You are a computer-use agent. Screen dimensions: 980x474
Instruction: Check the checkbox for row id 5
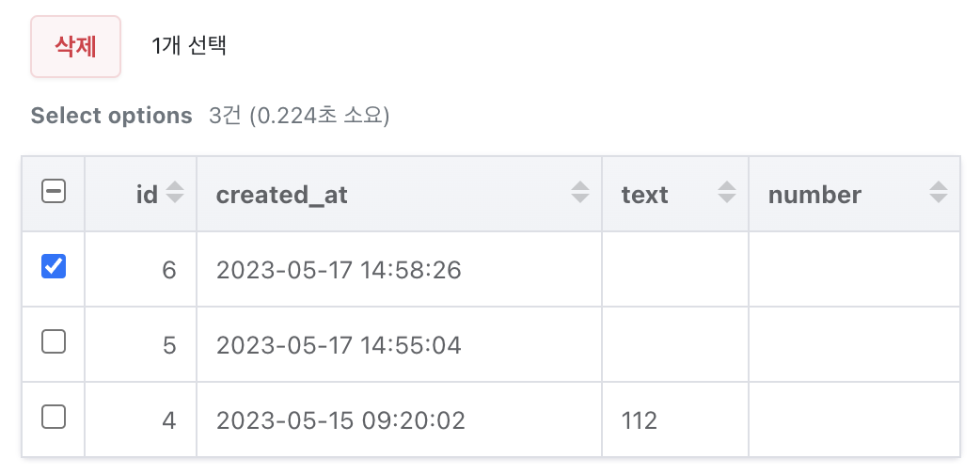pyautogui.click(x=54, y=341)
